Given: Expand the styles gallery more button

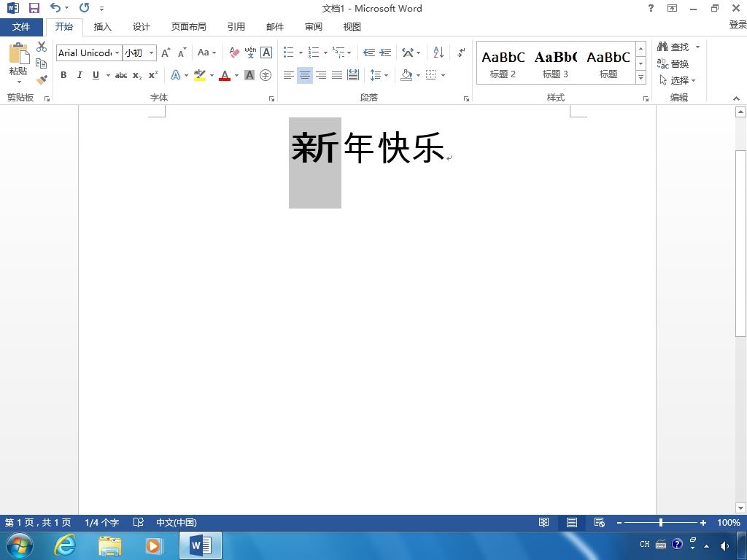Looking at the screenshot, I should [x=641, y=77].
